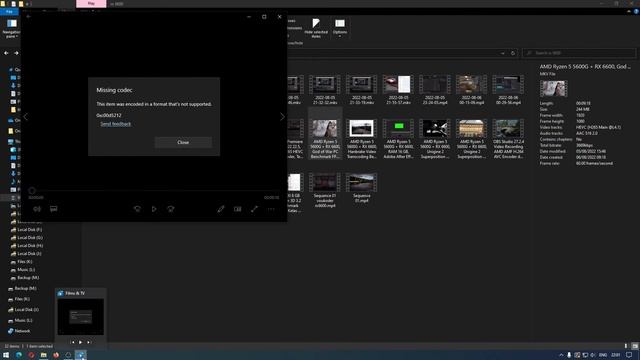The width and height of the screenshot is (640, 360).
Task: Click the Play button in Films & TV
Action: tap(154, 209)
